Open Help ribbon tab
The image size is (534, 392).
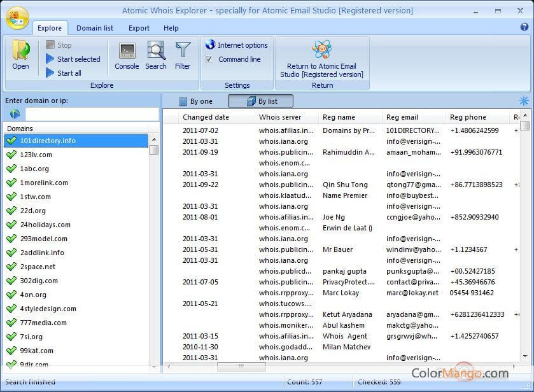[171, 28]
